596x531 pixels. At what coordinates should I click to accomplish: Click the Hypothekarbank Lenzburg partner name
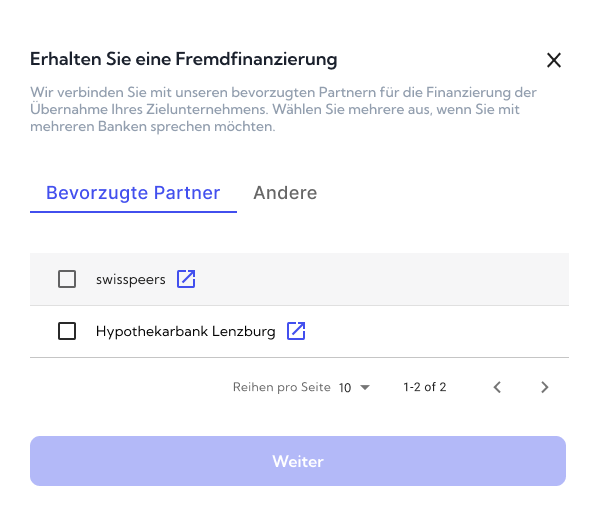tap(185, 331)
